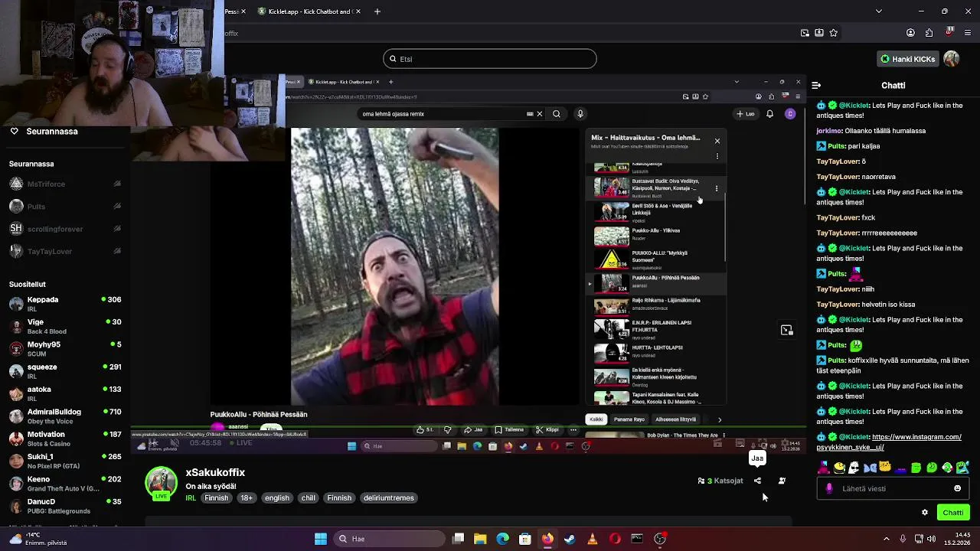Open the Windows Start menu

click(x=321, y=539)
